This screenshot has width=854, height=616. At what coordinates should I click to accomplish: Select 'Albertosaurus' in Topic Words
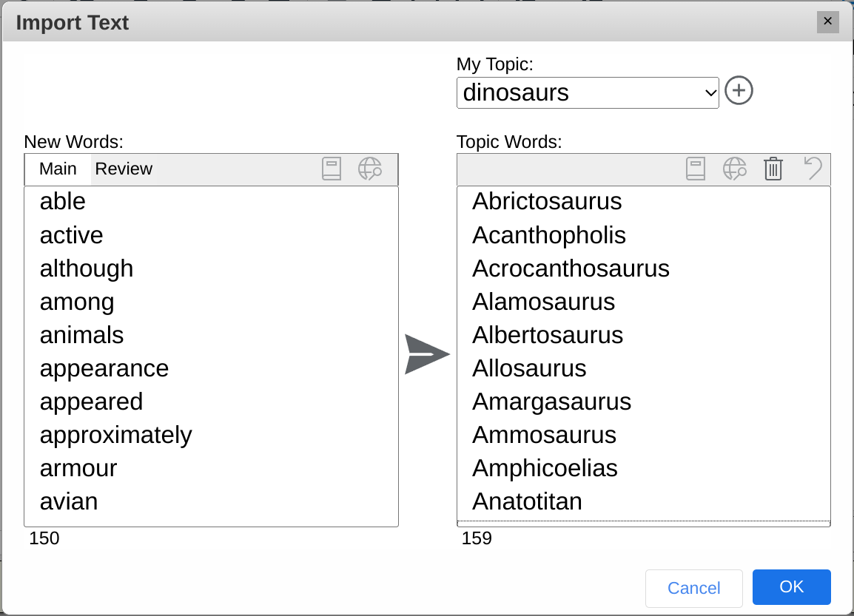click(644, 335)
